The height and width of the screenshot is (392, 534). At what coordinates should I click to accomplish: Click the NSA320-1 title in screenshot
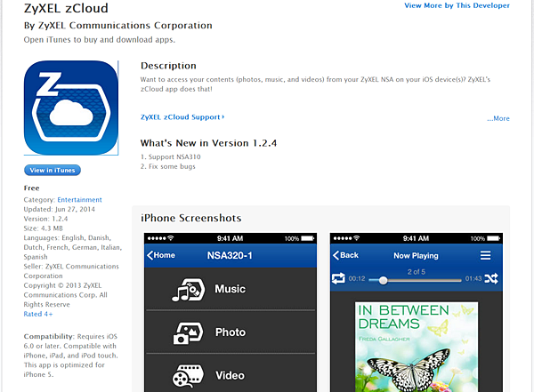click(230, 255)
